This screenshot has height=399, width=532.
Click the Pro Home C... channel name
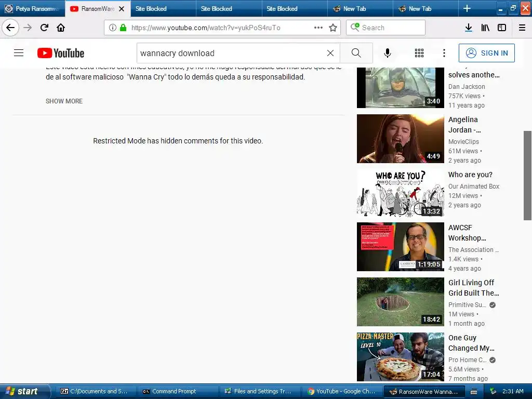point(467,360)
